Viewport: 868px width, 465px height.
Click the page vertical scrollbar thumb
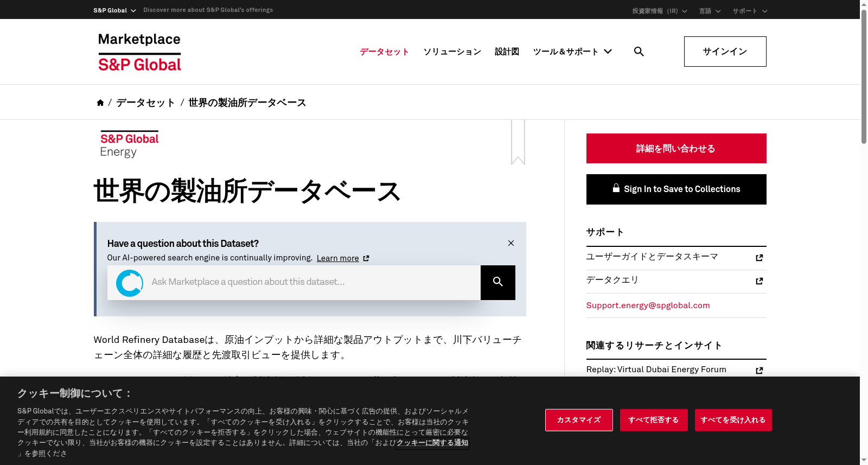point(864,76)
